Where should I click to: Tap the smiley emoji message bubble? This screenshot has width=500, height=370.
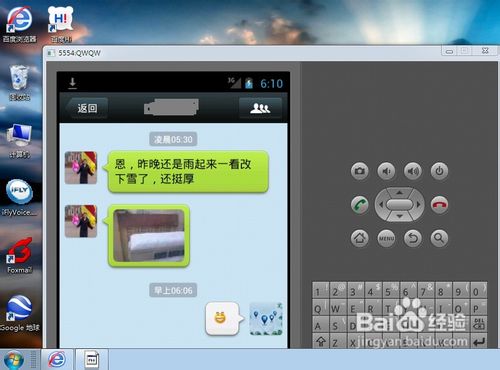click(224, 318)
